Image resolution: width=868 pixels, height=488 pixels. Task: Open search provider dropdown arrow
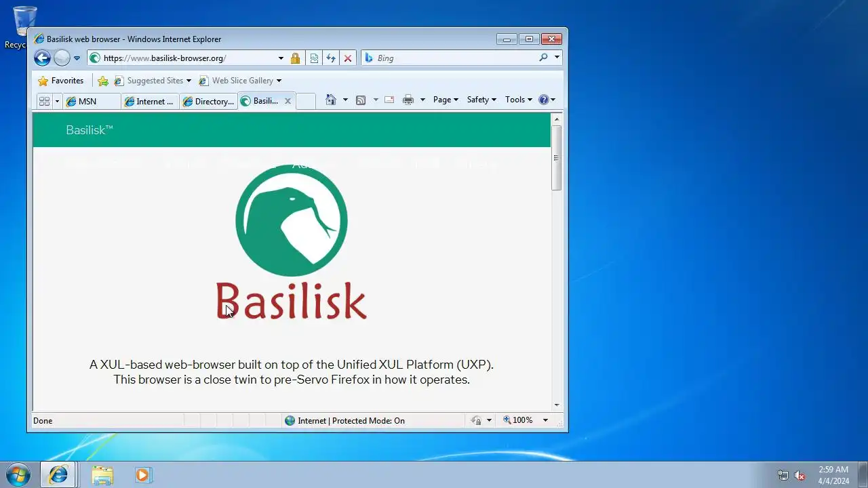tap(557, 58)
